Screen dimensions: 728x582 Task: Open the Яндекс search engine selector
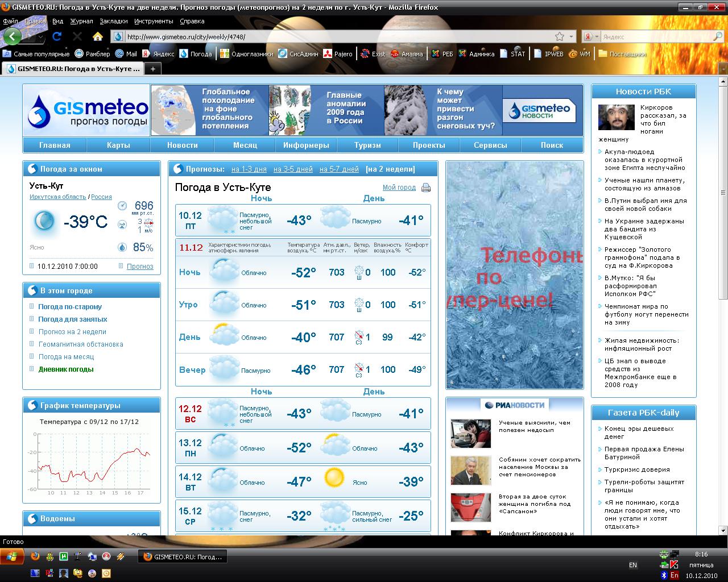click(590, 36)
